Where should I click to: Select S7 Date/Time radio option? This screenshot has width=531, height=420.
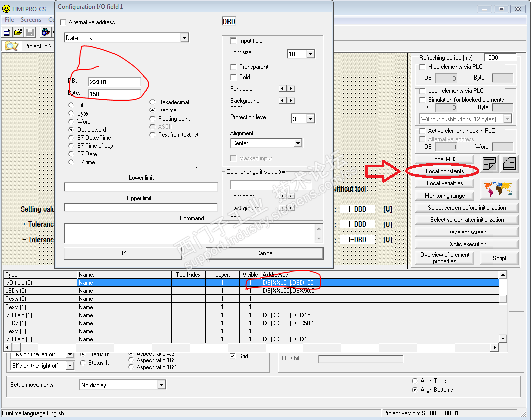pos(71,138)
